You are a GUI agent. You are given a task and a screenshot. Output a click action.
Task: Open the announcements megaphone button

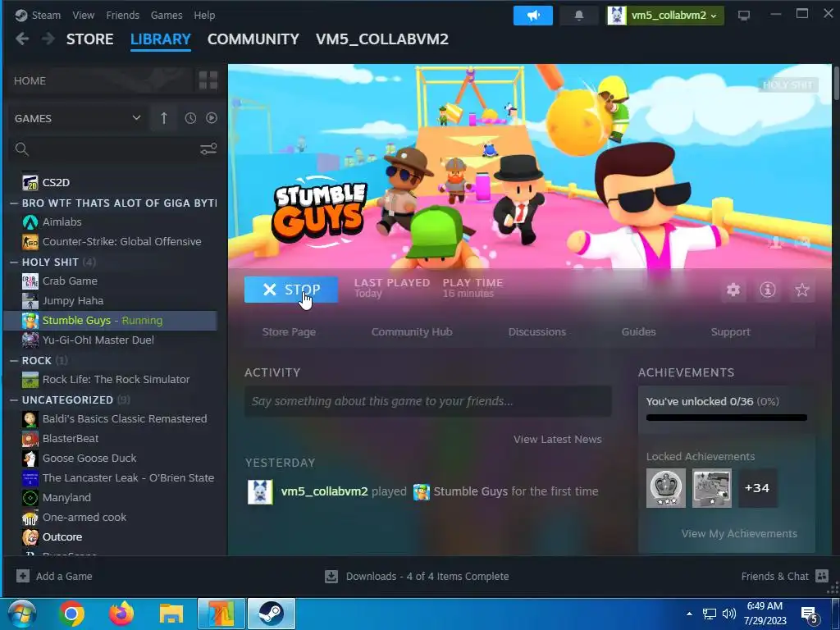point(533,16)
